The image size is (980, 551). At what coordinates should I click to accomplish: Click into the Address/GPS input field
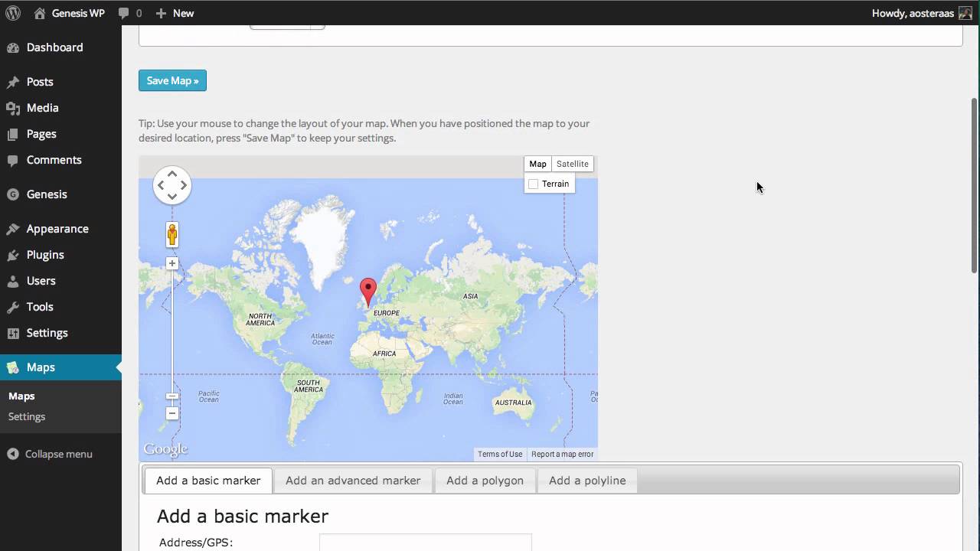(425, 543)
